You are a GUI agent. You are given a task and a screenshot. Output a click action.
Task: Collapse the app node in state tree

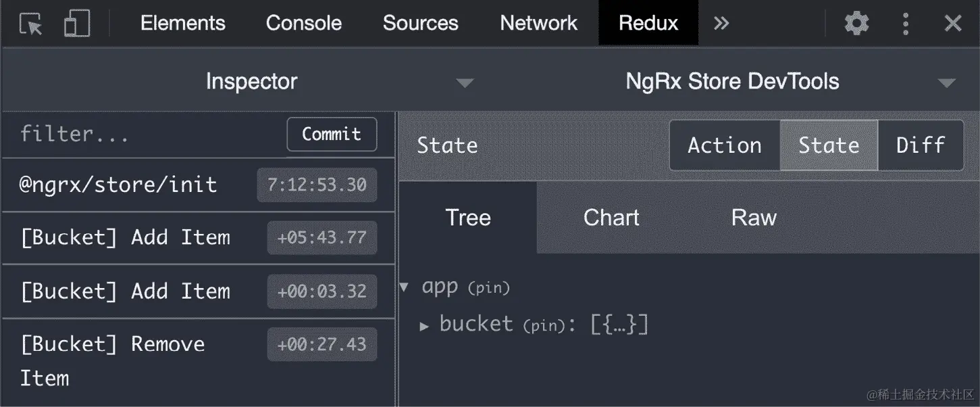pyautogui.click(x=403, y=287)
